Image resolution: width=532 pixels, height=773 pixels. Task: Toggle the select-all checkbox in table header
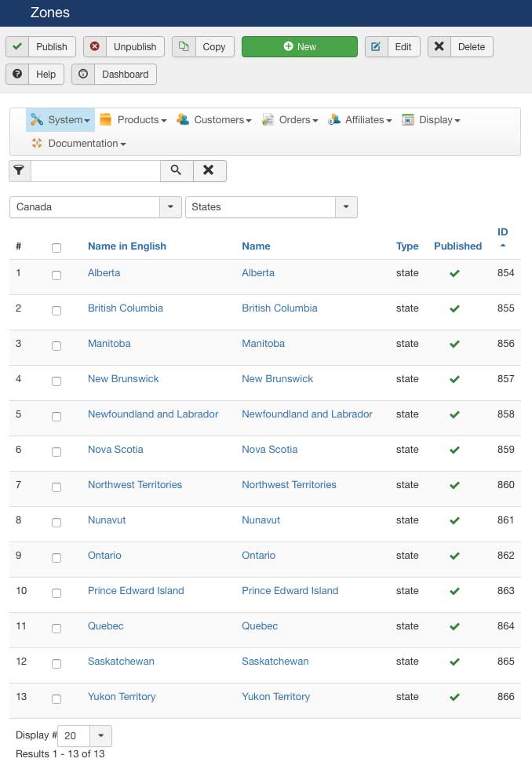(x=56, y=248)
